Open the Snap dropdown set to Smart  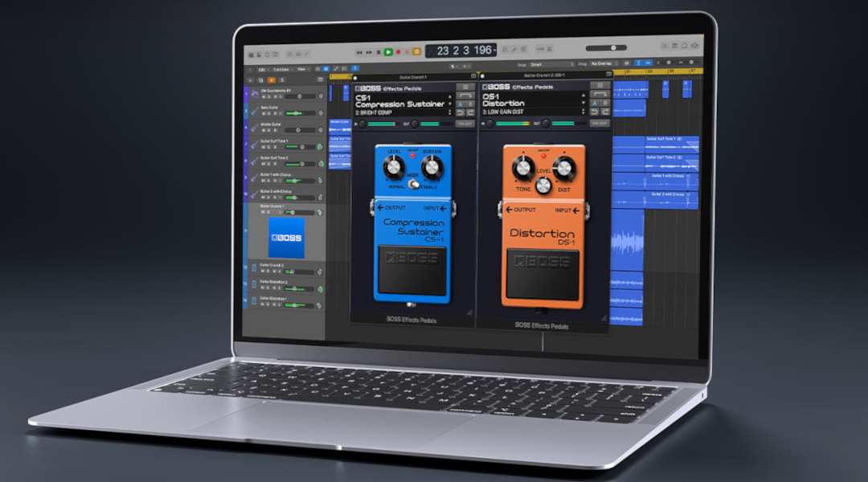tap(552, 64)
